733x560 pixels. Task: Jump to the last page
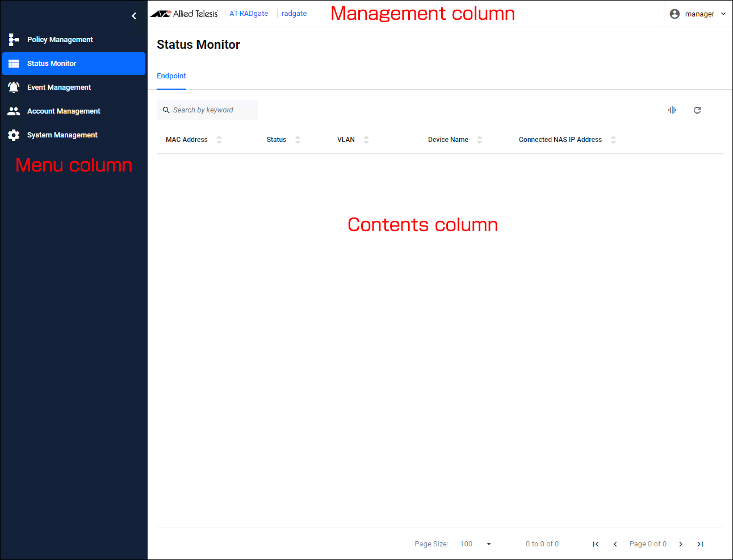point(700,544)
